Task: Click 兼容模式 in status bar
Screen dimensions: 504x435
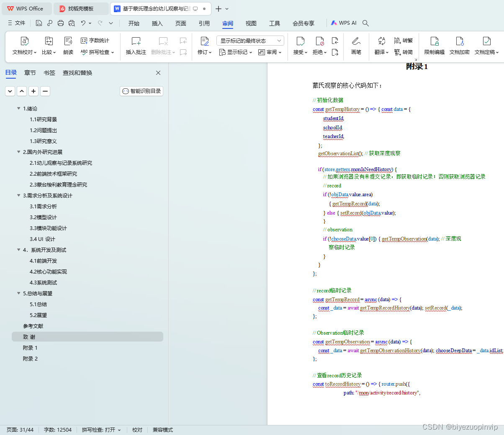Action: coord(163,430)
